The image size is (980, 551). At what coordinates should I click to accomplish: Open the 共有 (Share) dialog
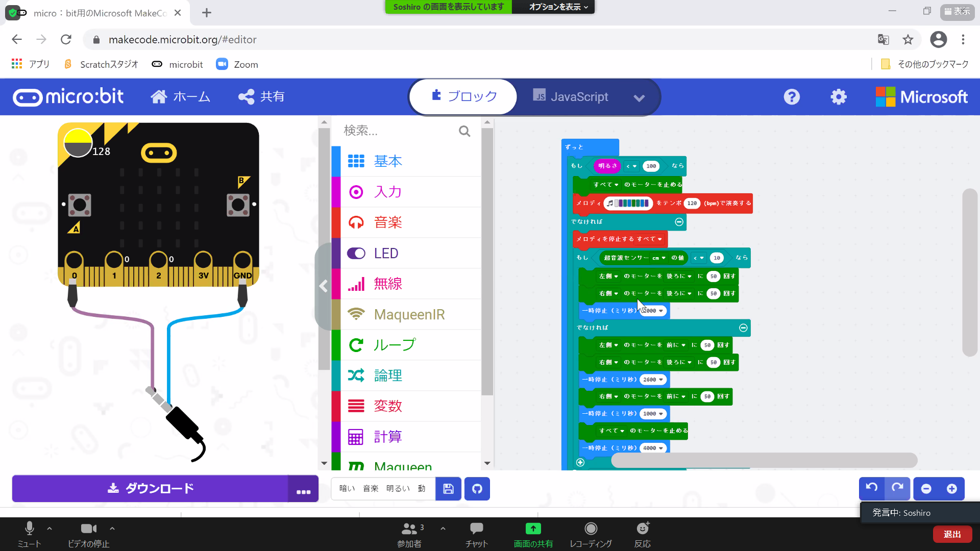pos(261,96)
